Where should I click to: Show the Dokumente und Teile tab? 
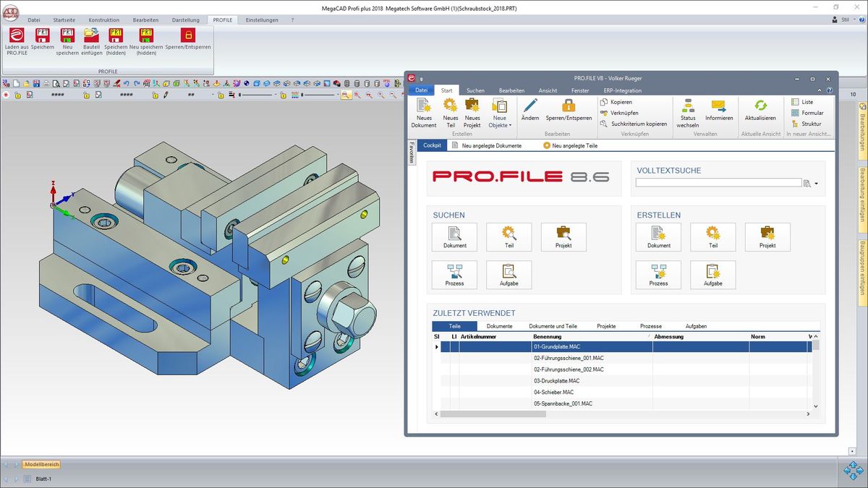(553, 326)
